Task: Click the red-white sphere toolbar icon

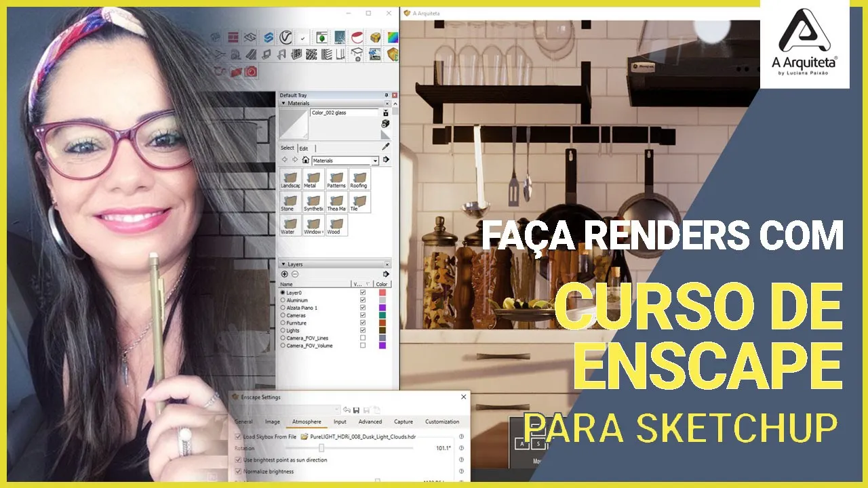Action: pos(357,37)
